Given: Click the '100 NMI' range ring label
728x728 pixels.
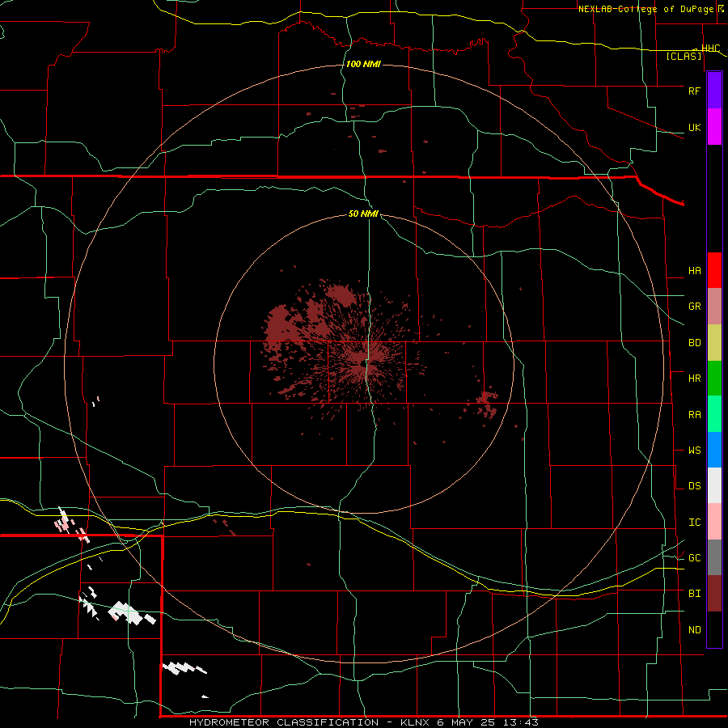Looking at the screenshot, I should (363, 64).
